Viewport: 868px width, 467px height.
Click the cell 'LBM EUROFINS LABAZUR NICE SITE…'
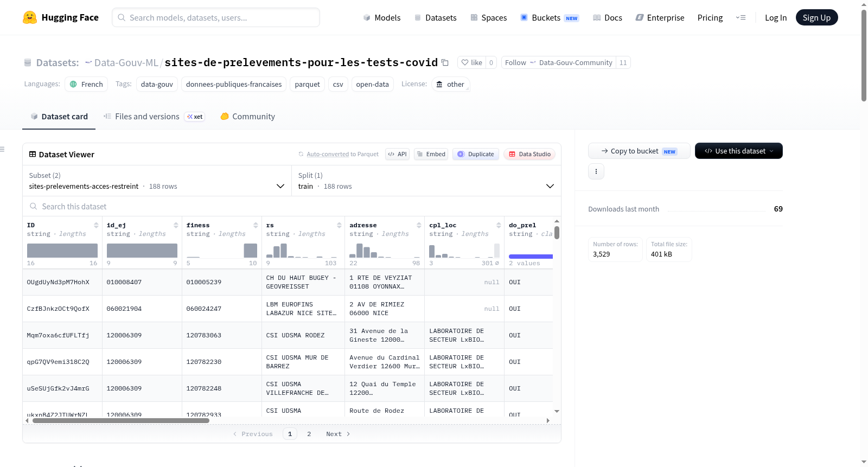point(303,309)
